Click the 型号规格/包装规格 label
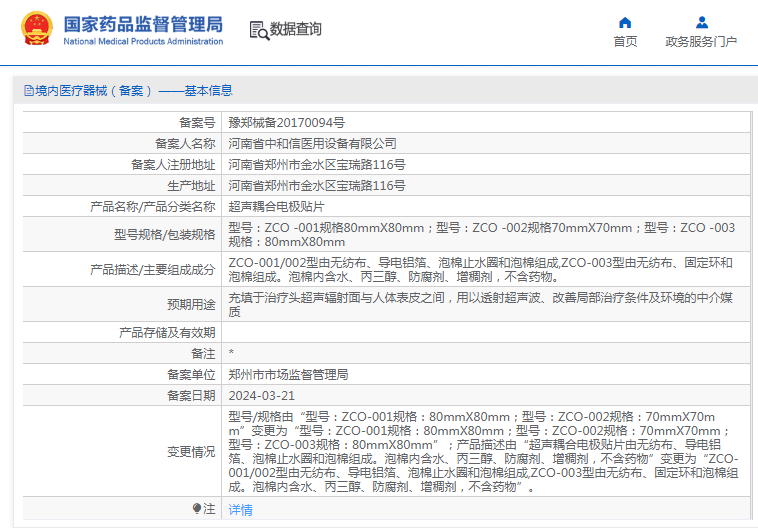The image size is (758, 528). point(164,235)
